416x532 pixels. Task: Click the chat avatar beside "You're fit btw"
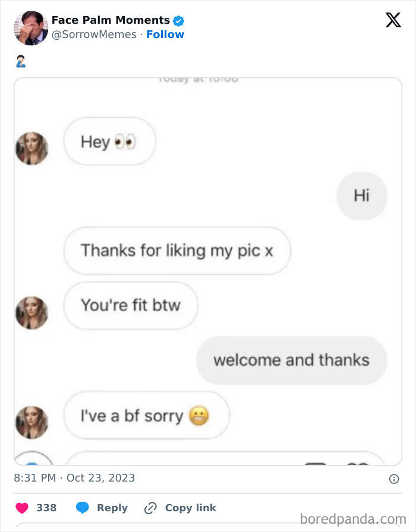[x=31, y=312]
